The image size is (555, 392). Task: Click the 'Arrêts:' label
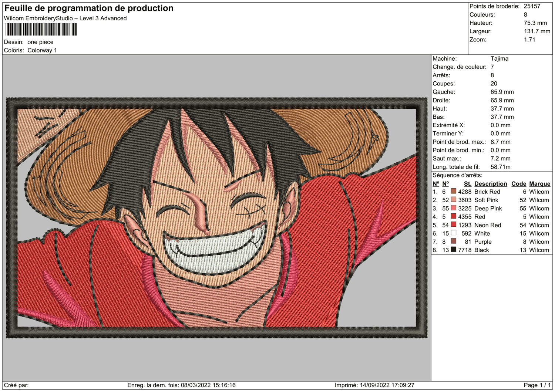tap(441, 75)
